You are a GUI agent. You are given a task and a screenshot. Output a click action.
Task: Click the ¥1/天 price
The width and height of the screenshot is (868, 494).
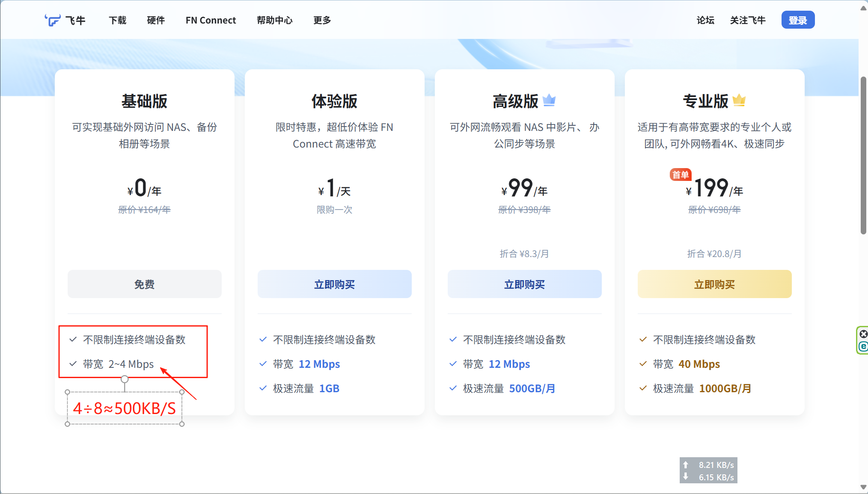335,188
